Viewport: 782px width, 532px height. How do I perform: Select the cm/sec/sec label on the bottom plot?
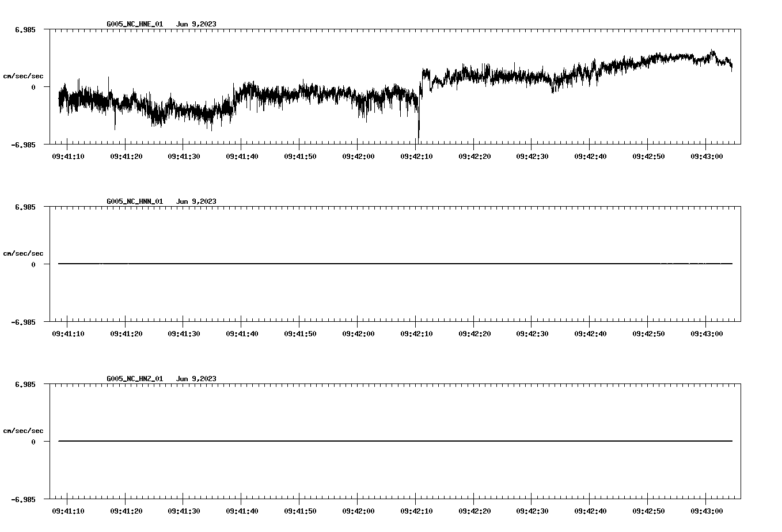click(24, 430)
